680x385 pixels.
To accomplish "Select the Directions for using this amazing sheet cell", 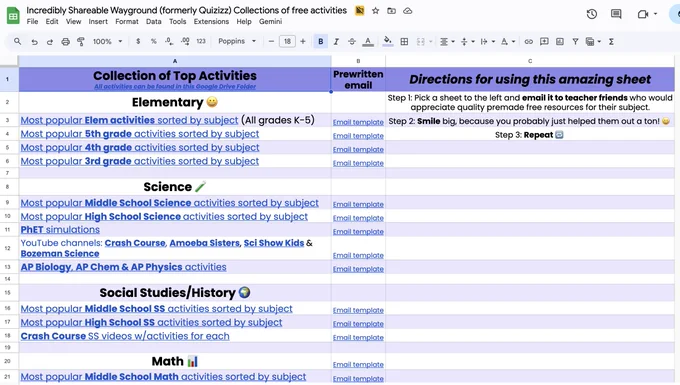I will coord(530,79).
